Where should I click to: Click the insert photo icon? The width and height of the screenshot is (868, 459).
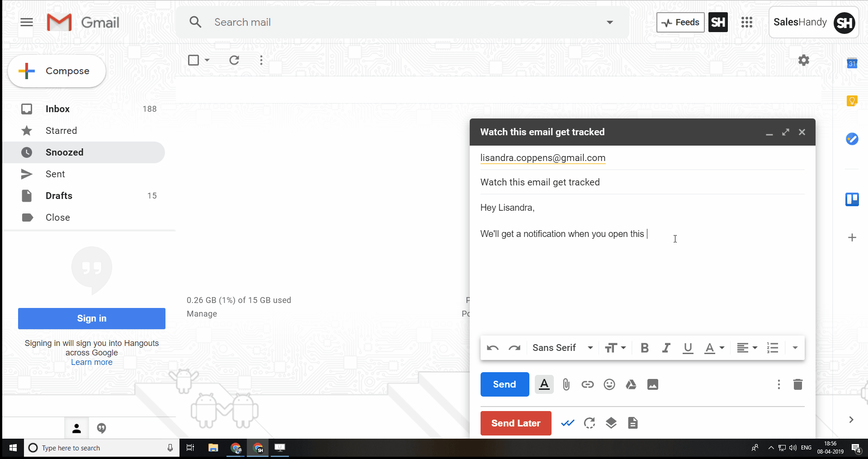(653, 384)
